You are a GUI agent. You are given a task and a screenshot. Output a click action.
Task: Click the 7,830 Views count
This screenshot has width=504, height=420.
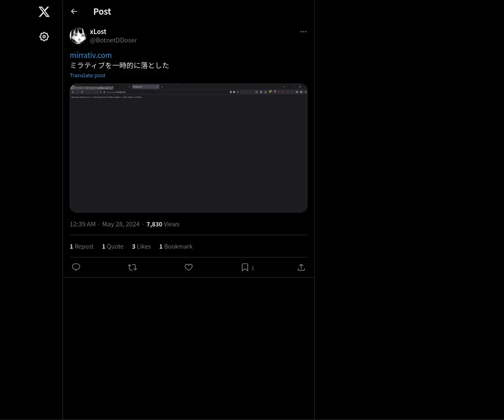coord(163,224)
